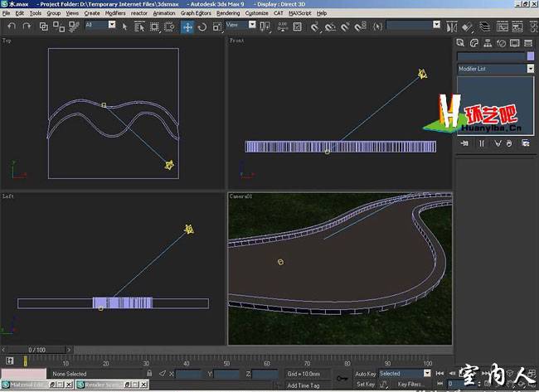Open the Rendering menu
Viewport: 539px width, 392px height.
pyautogui.click(x=228, y=13)
